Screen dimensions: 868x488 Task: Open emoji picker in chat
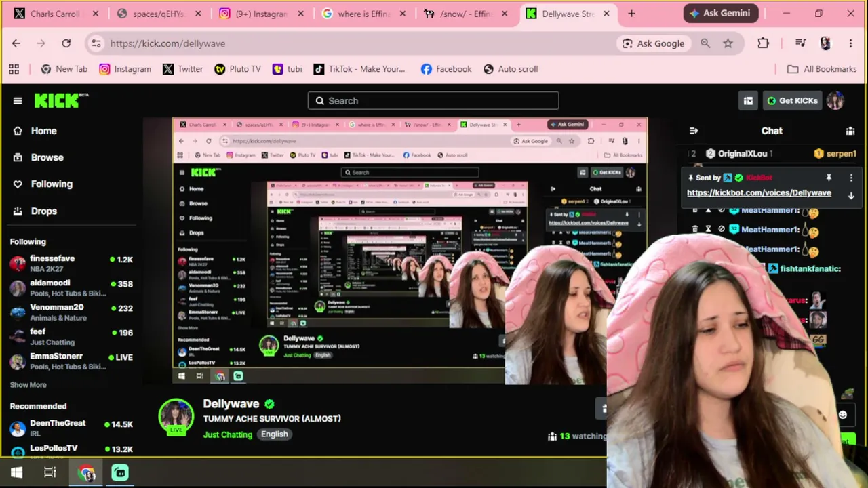tap(842, 415)
